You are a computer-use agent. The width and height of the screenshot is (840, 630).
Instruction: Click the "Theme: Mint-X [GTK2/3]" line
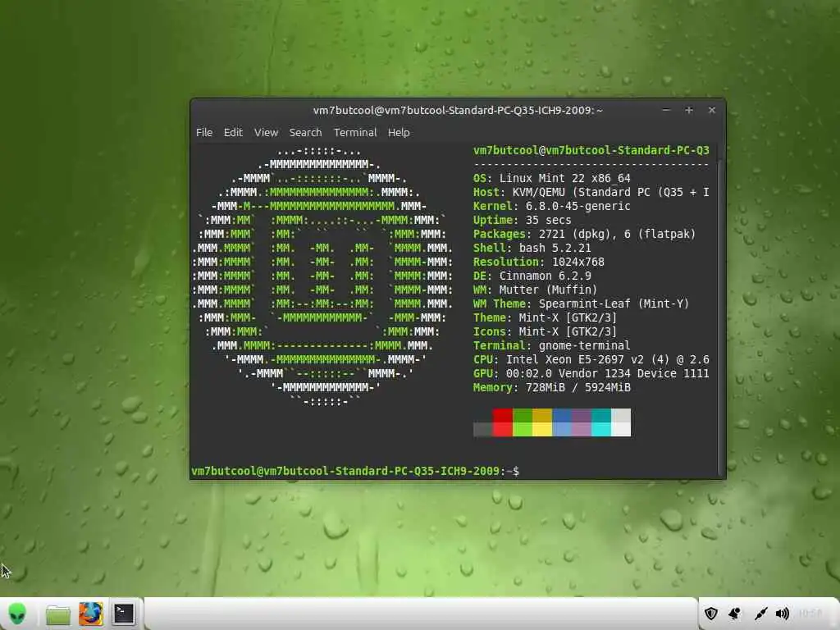pyautogui.click(x=546, y=317)
